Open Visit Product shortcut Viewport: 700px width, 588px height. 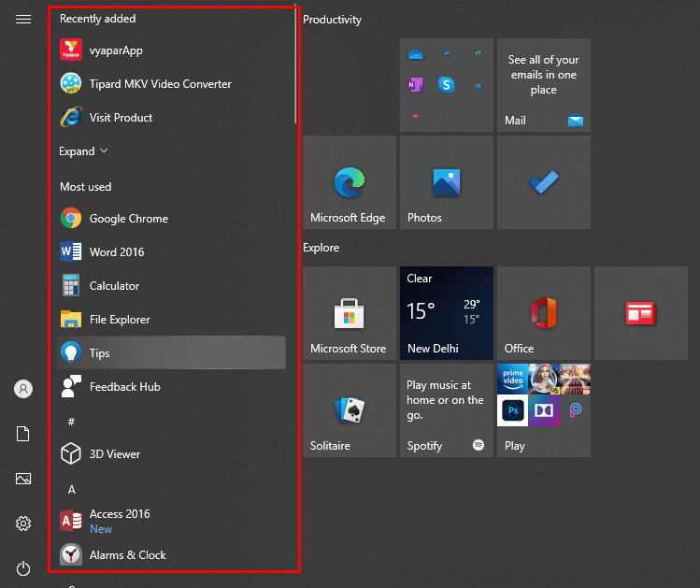[x=171, y=118]
